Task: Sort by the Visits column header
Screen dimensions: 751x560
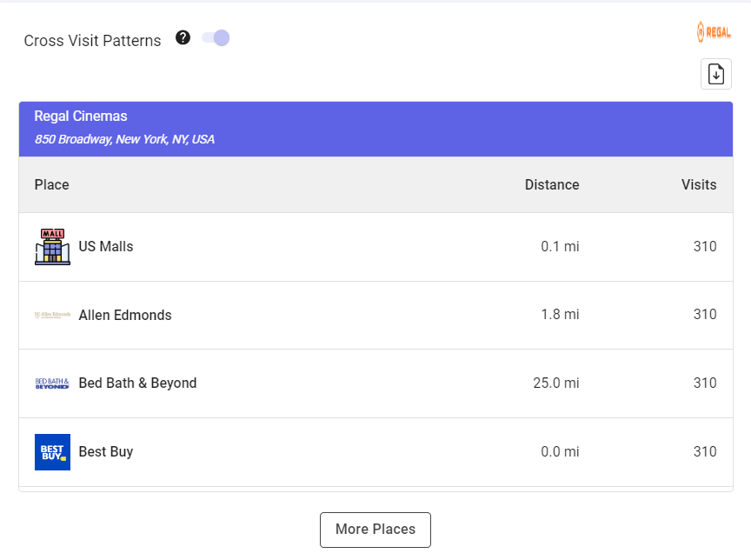Action: 699,184
